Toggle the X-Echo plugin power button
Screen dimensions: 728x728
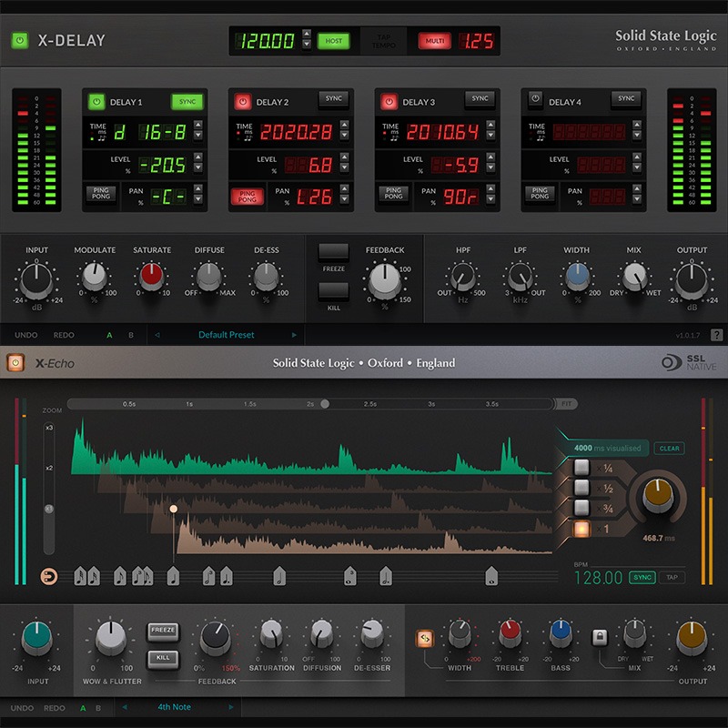click(x=15, y=362)
